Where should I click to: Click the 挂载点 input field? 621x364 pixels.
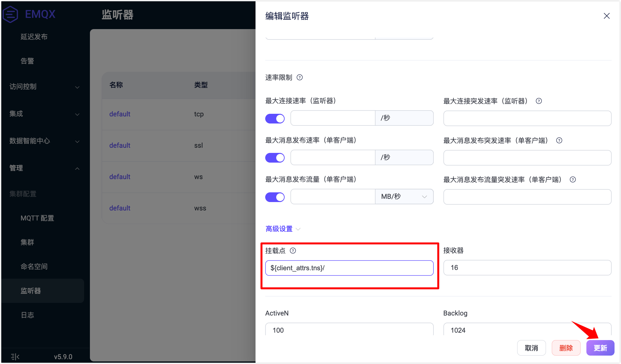349,268
